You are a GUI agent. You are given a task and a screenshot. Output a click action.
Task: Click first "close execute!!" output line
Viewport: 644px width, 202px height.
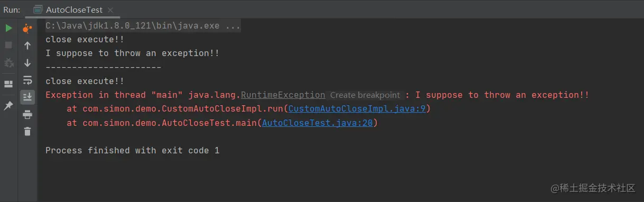click(x=85, y=39)
